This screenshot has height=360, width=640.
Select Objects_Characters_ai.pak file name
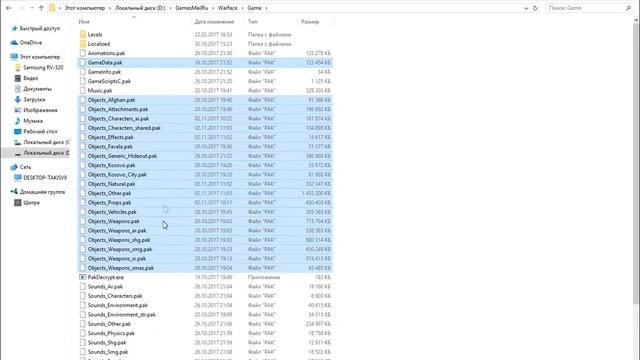(118, 119)
